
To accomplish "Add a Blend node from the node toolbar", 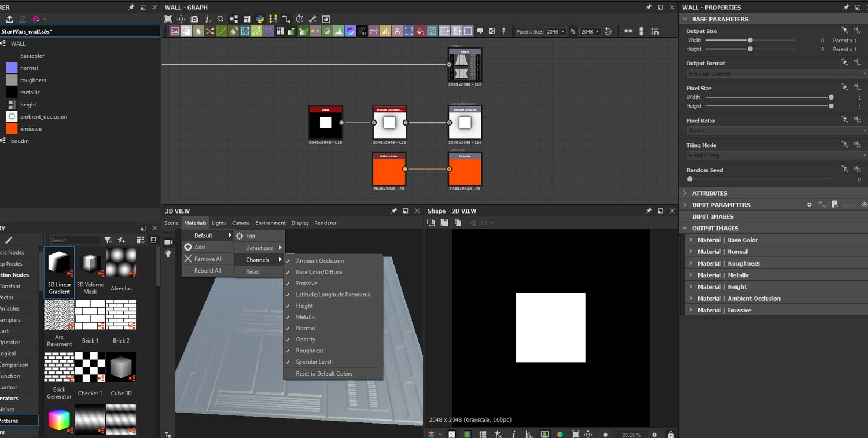I will [x=186, y=31].
